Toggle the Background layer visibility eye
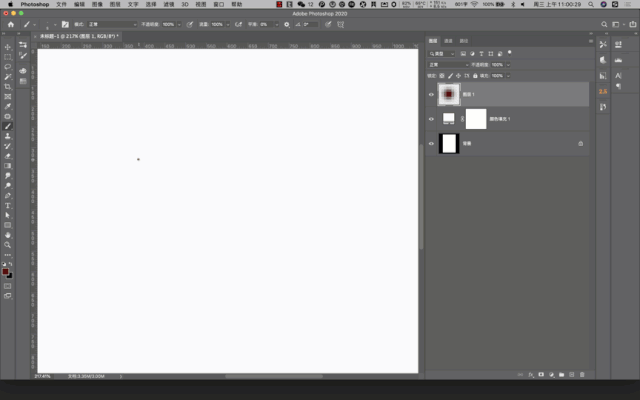 tap(431, 144)
